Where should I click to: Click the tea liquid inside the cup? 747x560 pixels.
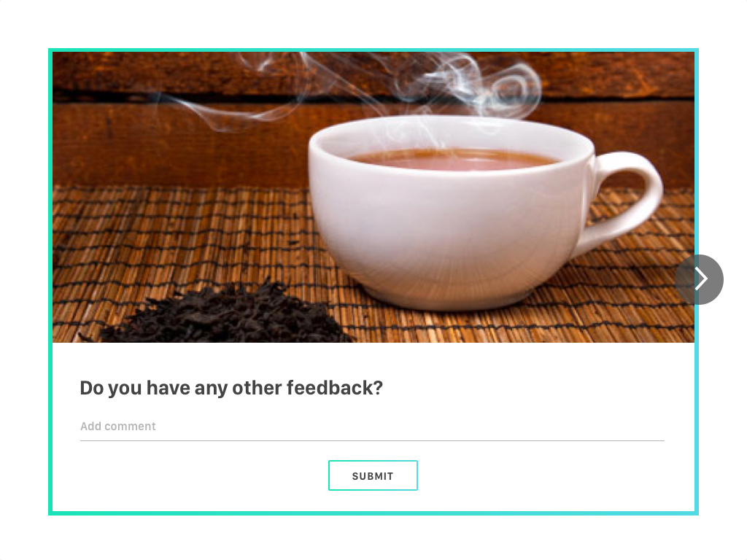[x=452, y=160]
